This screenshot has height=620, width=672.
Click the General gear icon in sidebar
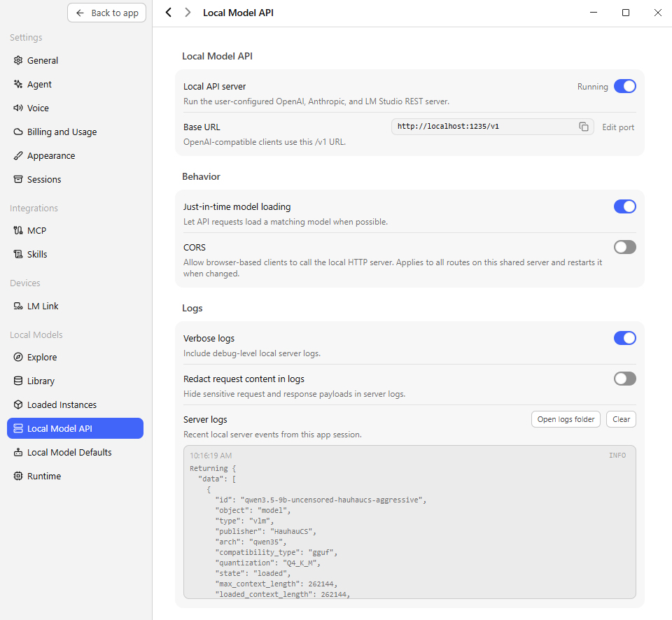(x=18, y=60)
